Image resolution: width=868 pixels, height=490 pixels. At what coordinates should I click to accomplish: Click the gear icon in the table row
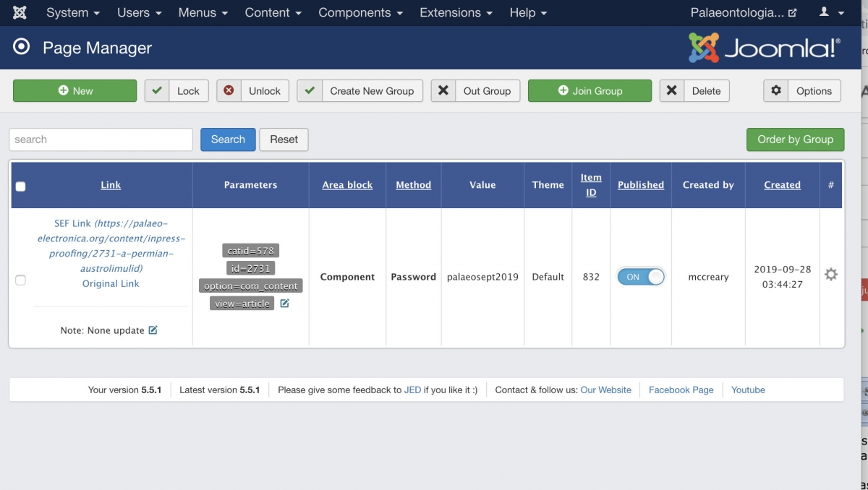(831, 275)
